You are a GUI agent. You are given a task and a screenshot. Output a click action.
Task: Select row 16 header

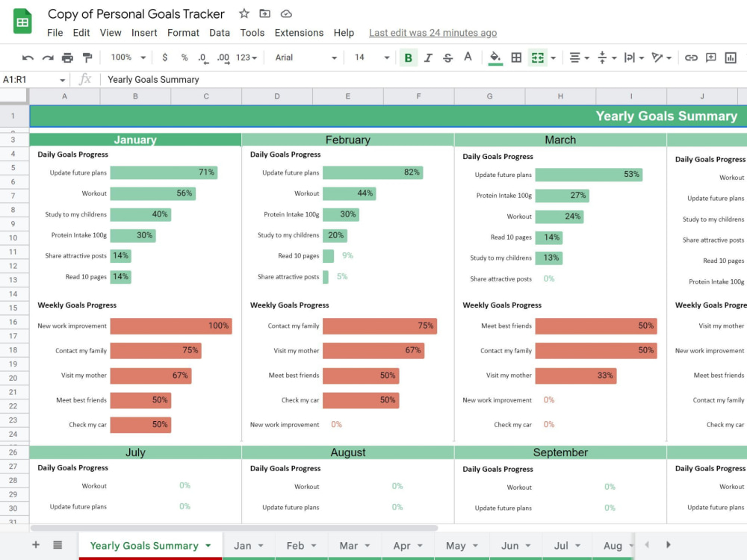(13, 322)
